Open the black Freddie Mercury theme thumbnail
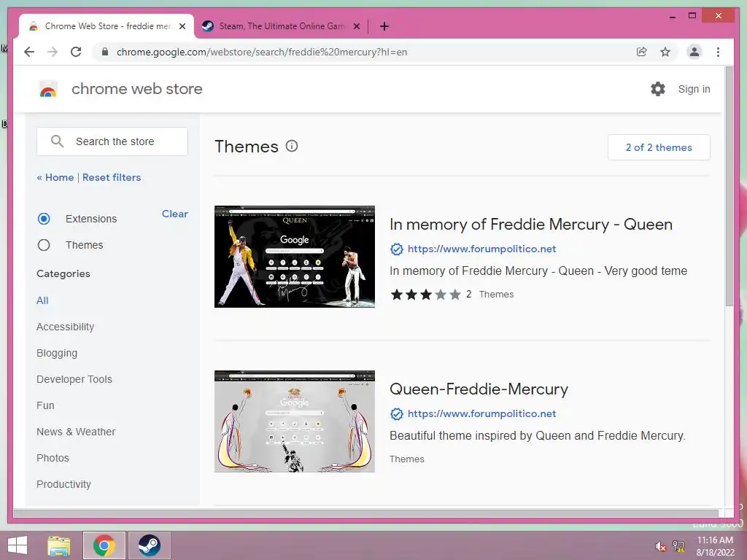This screenshot has height=560, width=747. point(295,257)
